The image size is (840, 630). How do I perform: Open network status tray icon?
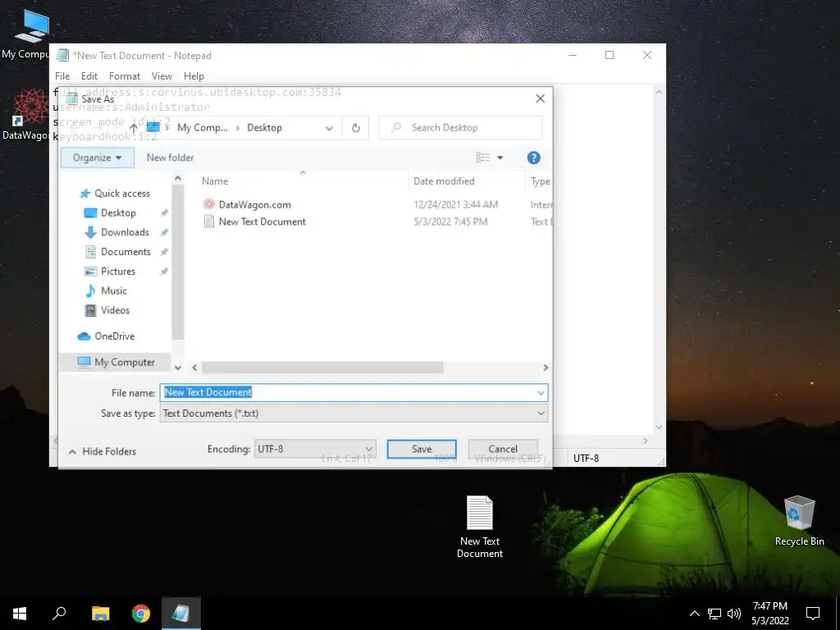714,614
